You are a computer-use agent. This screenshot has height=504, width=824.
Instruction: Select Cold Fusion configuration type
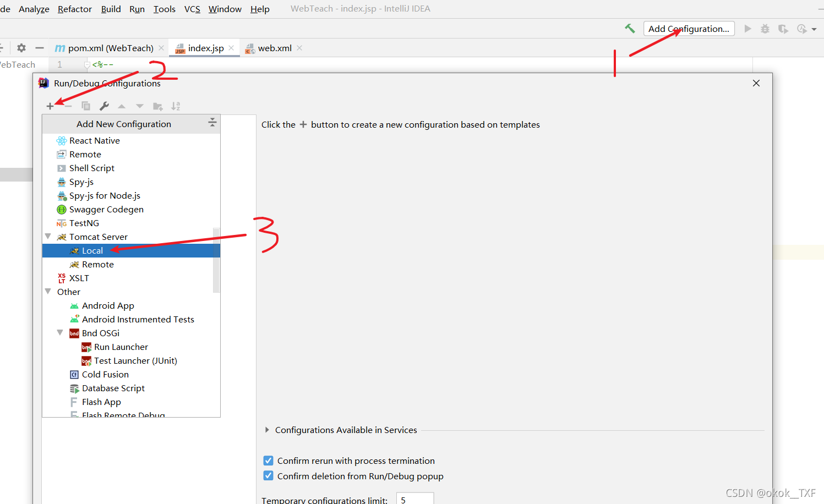pyautogui.click(x=131, y=375)
